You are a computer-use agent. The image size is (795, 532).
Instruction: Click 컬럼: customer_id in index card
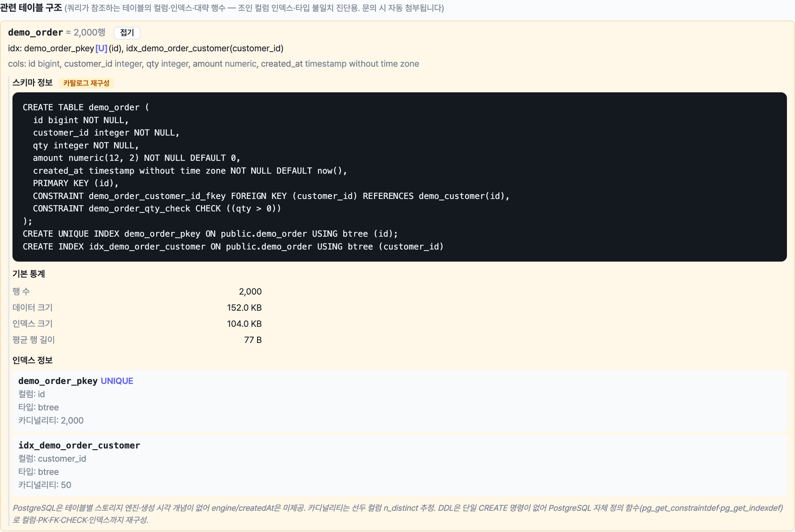pyautogui.click(x=52, y=459)
